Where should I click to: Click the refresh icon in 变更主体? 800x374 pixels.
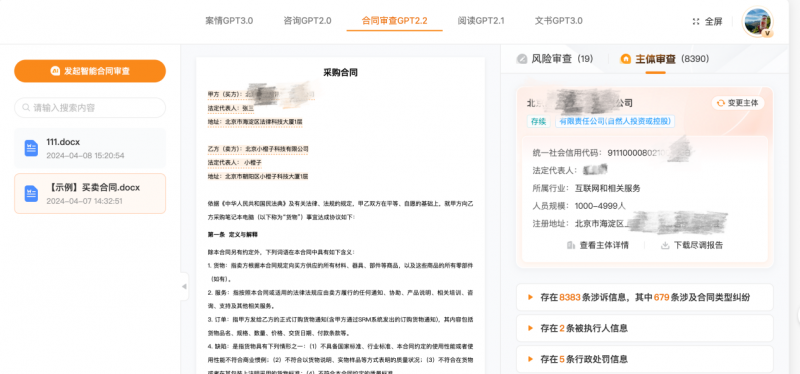[x=721, y=103]
